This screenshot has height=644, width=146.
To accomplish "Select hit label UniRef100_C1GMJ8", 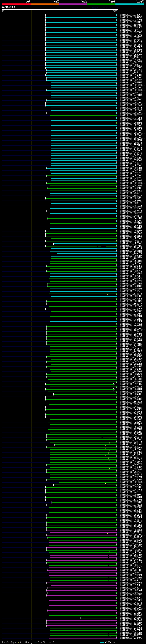I will tap(131, 291).
